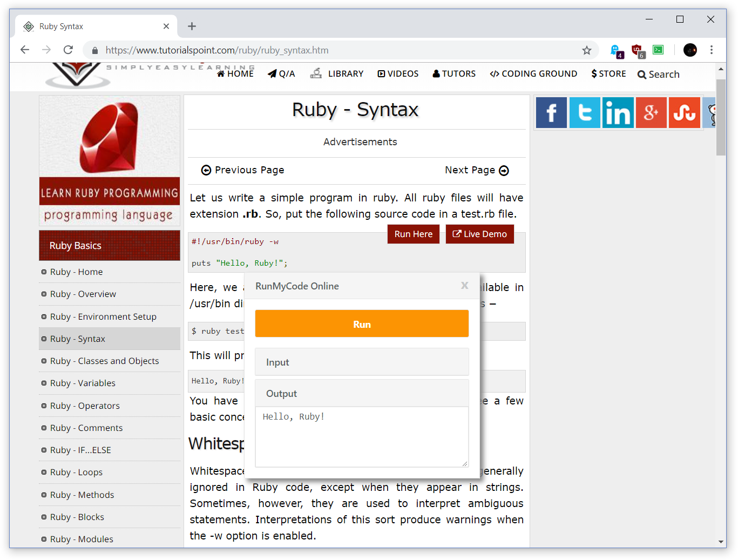Click the page vertical scrollbar thumb

(721, 117)
